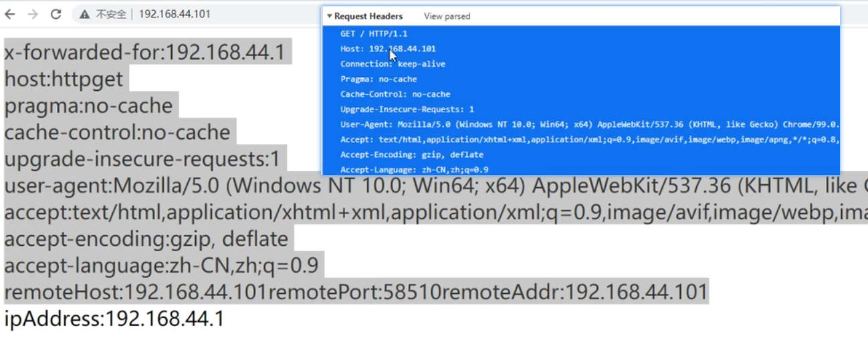The height and width of the screenshot is (340, 868).
Task: Click the Host: 192.168.44.101 header line
Action: click(x=388, y=49)
